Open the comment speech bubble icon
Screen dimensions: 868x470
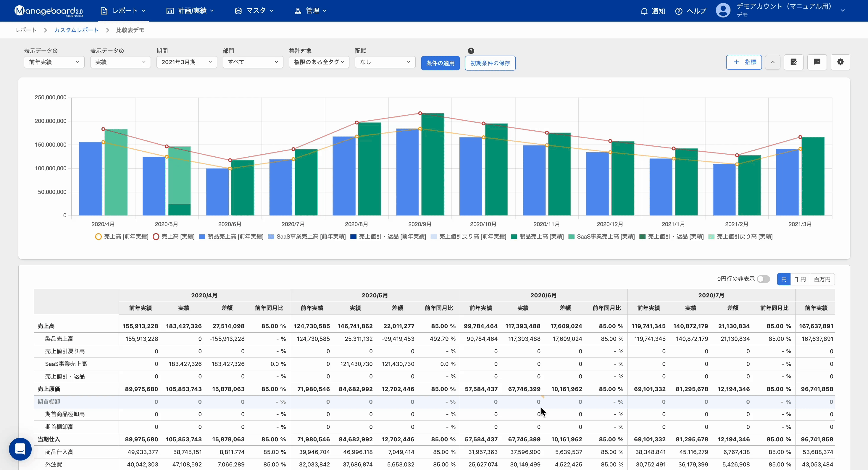(x=817, y=62)
